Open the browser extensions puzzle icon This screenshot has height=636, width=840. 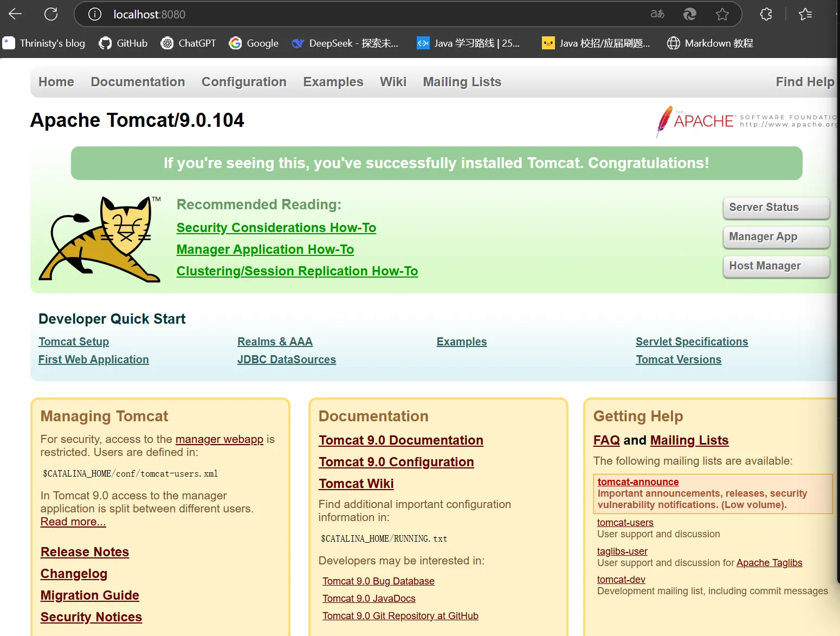pos(766,14)
